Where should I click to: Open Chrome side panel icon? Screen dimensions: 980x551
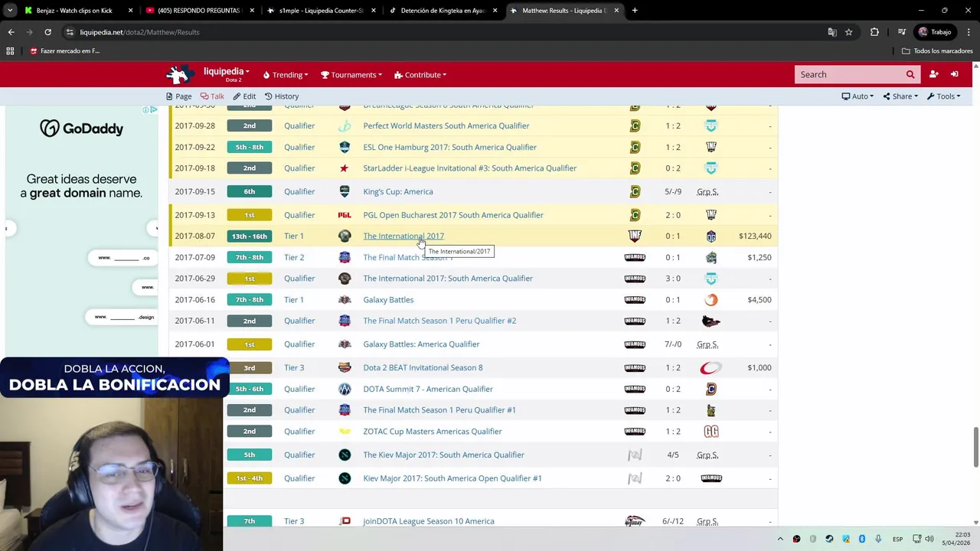click(x=902, y=32)
